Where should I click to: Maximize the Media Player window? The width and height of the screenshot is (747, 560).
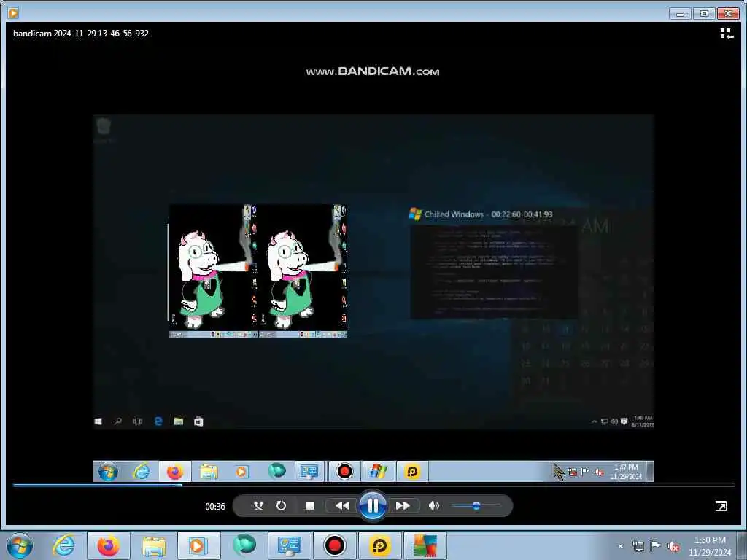[x=704, y=14]
